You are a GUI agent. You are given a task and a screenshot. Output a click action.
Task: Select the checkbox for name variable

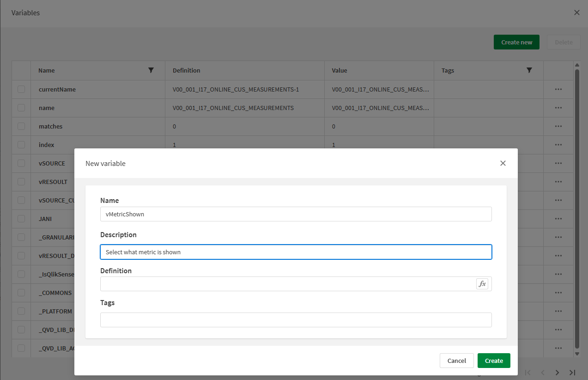click(21, 108)
